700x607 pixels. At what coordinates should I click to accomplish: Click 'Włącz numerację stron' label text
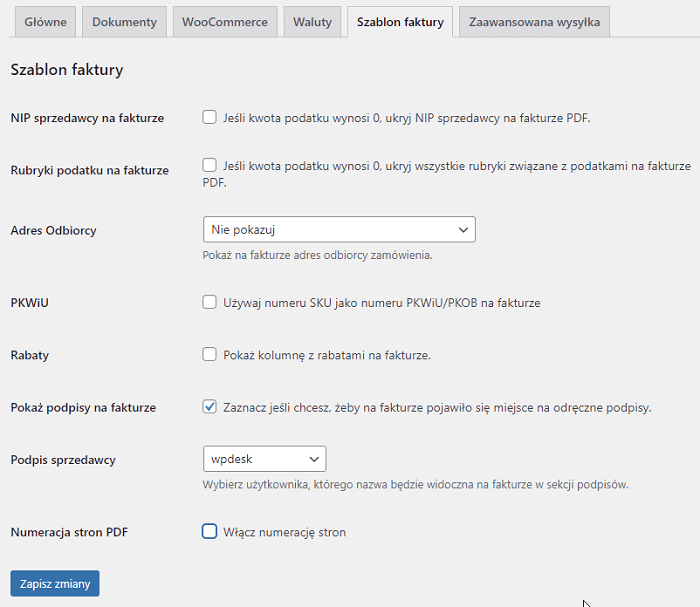tap(285, 532)
